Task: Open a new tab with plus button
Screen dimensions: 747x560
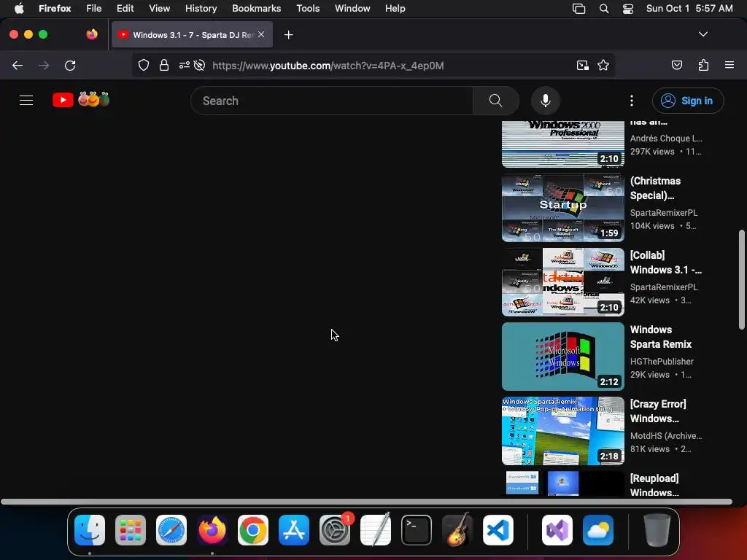Action: pyautogui.click(x=288, y=35)
